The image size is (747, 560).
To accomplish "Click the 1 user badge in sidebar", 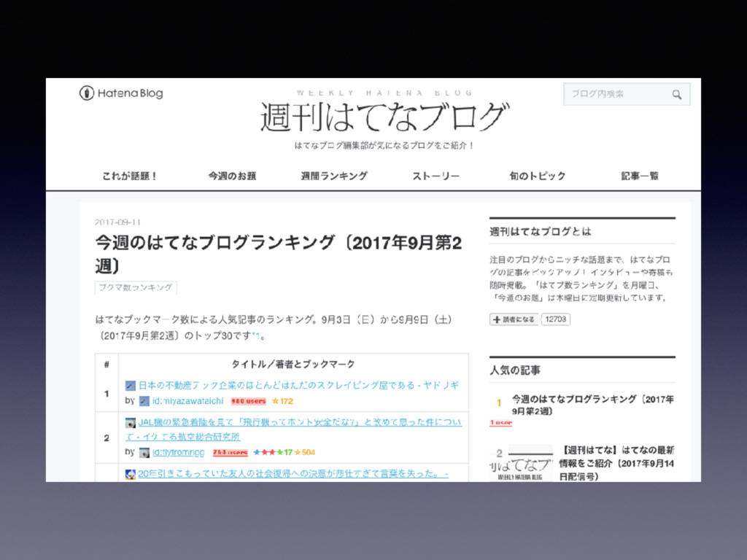I will tap(500, 423).
